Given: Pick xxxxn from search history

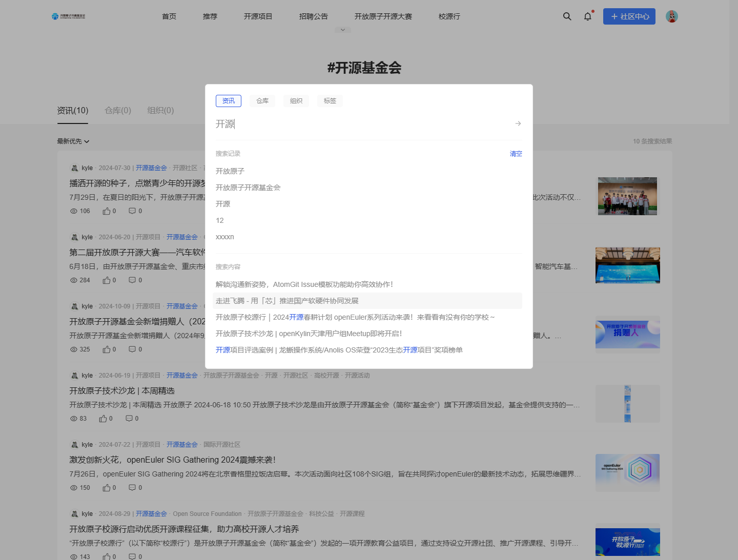Looking at the screenshot, I should click(225, 237).
